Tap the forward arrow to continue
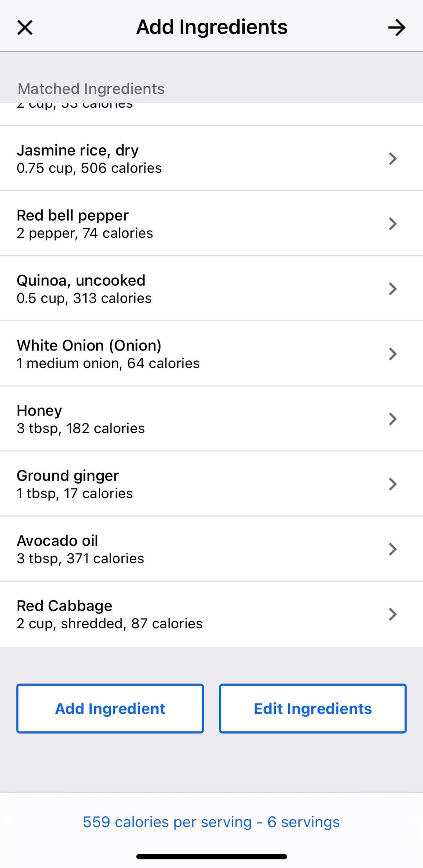The image size is (423, 868). (396, 27)
